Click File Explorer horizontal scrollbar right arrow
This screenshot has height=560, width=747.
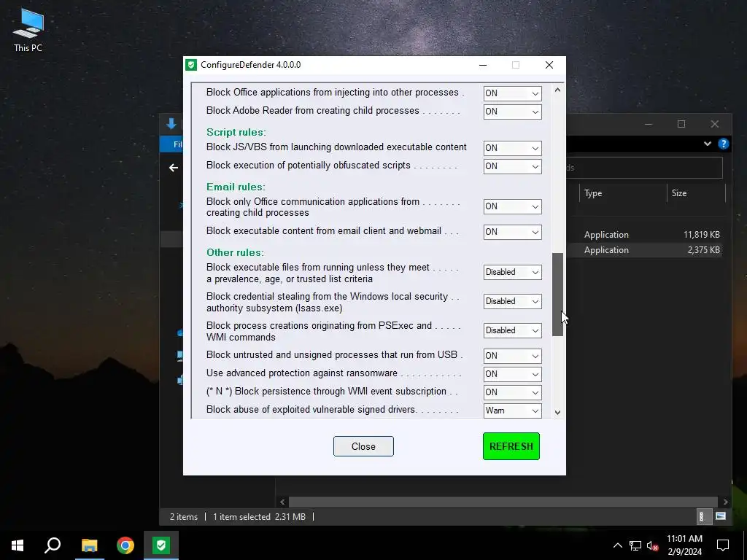[725, 502]
